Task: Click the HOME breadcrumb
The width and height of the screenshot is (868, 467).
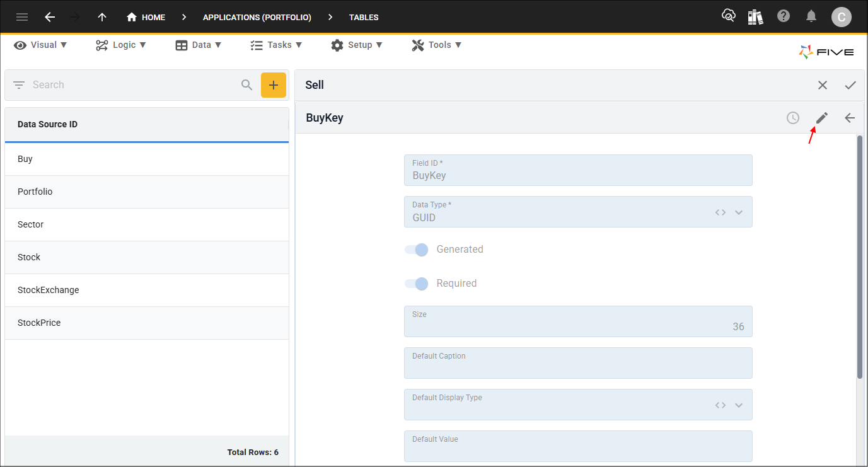Action: (146, 17)
